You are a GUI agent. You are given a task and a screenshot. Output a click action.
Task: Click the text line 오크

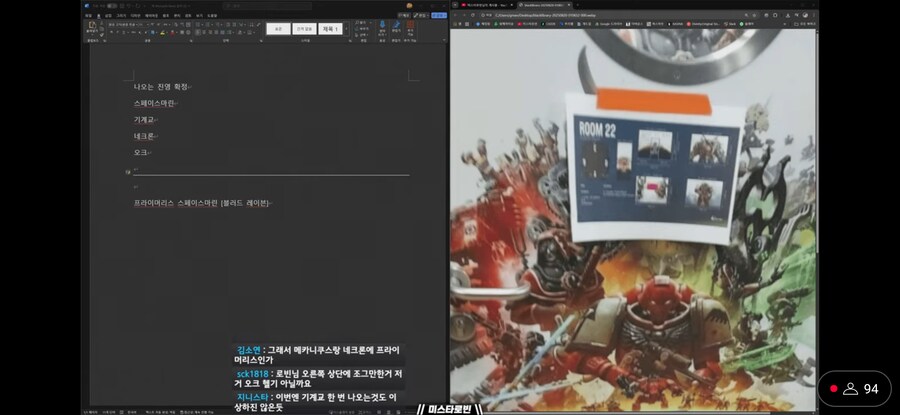(x=140, y=152)
